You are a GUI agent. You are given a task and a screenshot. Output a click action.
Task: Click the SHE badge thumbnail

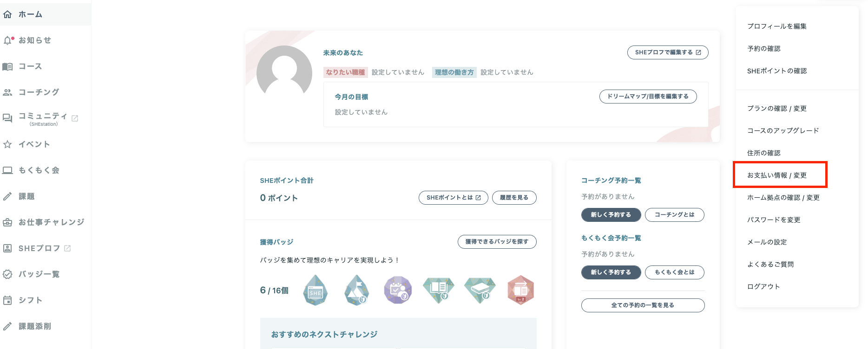316,291
